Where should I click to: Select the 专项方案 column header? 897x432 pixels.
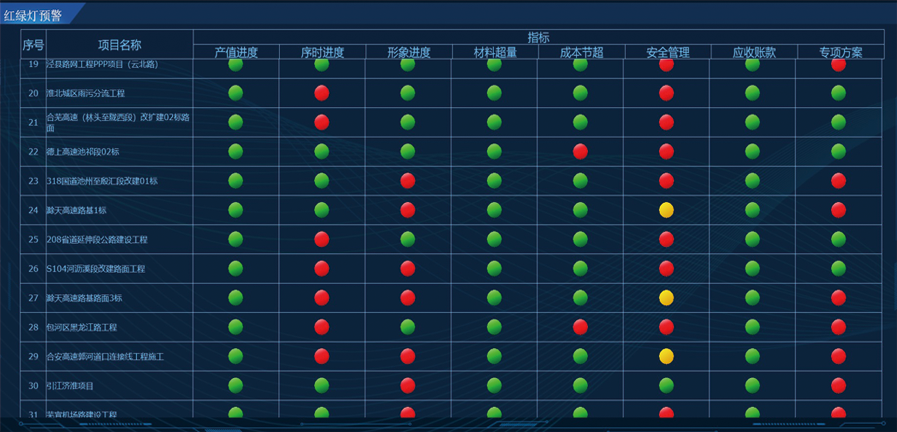pos(840,52)
